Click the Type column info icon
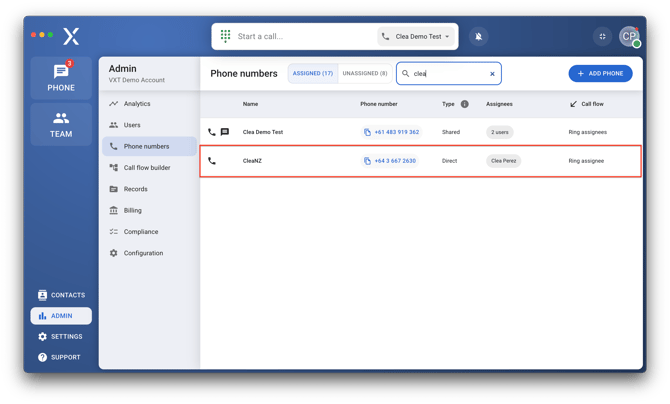The image size is (670, 404). tap(464, 104)
